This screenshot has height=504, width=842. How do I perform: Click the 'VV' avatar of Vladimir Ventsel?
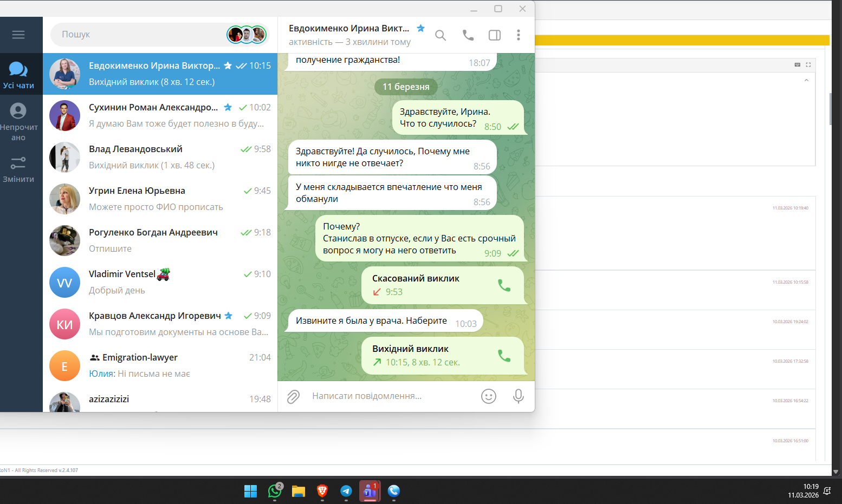[64, 282]
